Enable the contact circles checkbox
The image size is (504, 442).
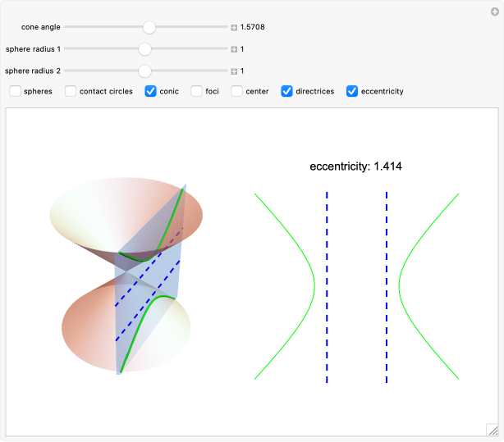coord(71,91)
